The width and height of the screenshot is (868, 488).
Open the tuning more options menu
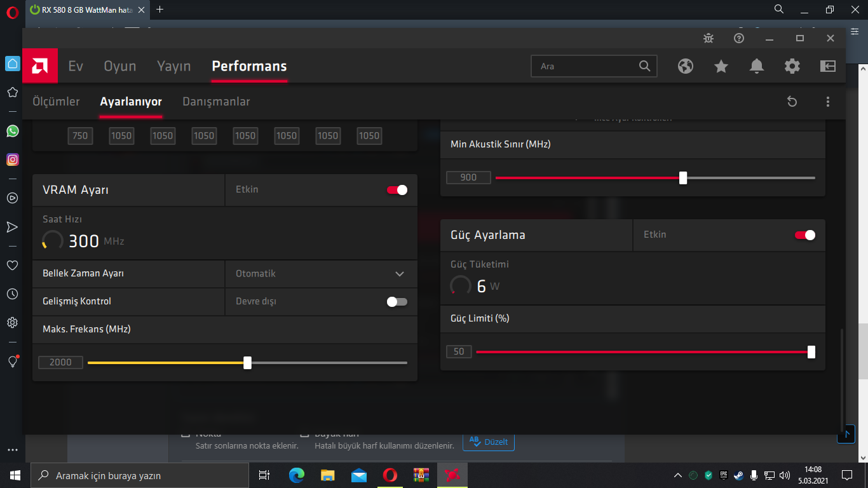click(x=827, y=102)
